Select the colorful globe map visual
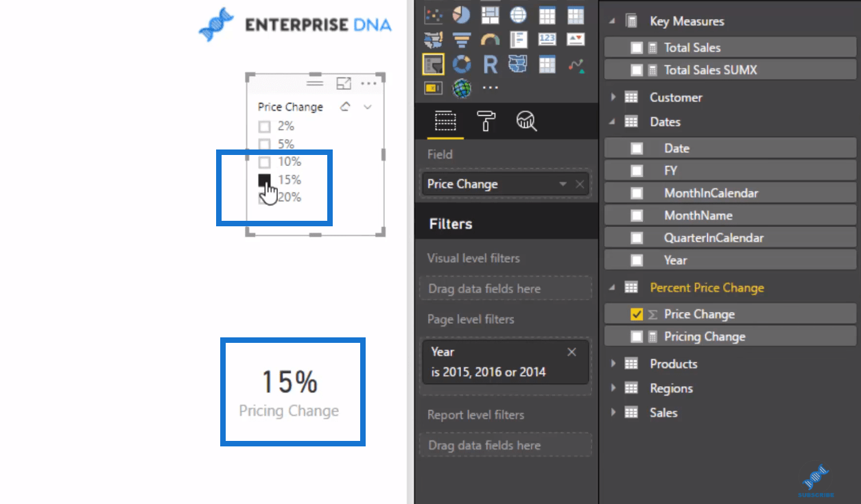This screenshot has height=504, width=861. (462, 88)
